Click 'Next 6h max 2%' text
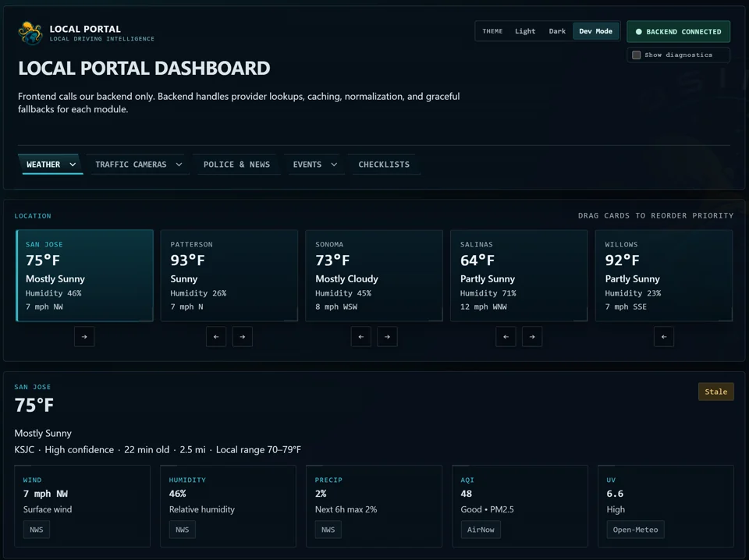 click(x=346, y=509)
